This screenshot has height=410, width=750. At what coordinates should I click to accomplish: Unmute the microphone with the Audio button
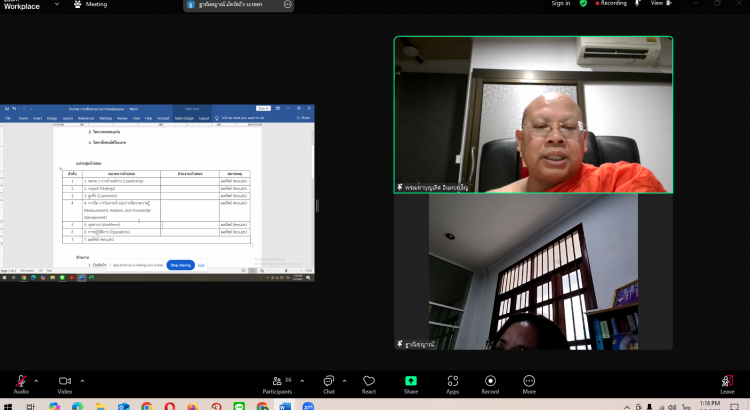pos(21,384)
